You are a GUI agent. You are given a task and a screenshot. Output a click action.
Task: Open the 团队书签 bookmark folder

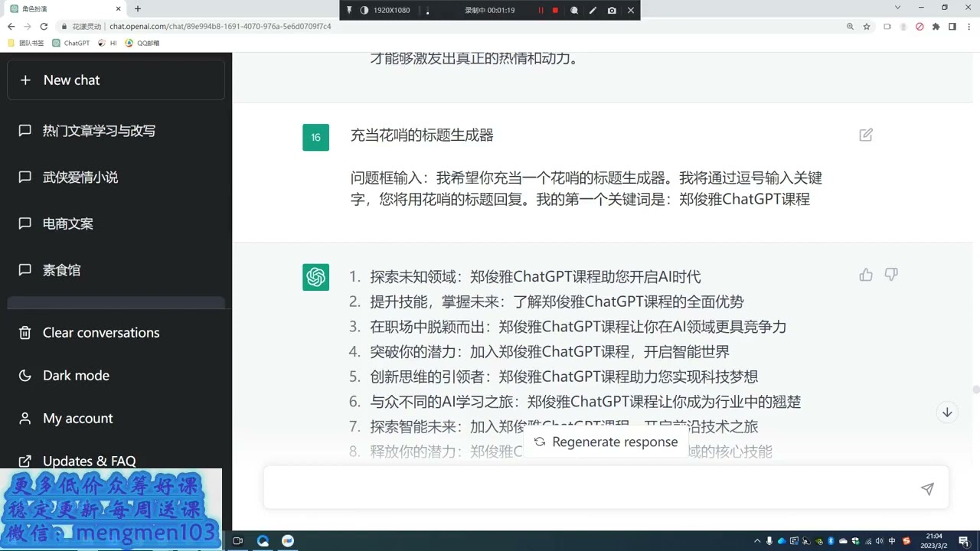point(26,44)
